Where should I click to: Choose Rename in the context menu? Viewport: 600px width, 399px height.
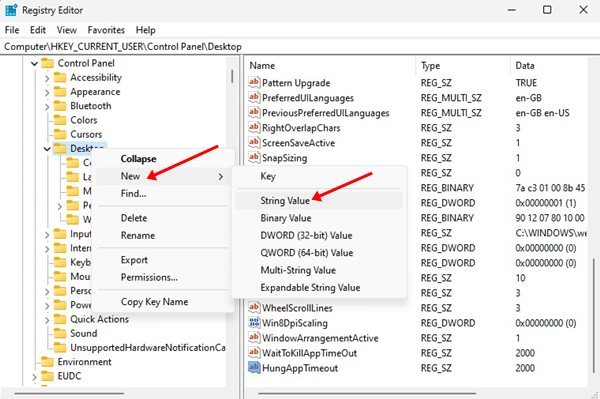162,235
